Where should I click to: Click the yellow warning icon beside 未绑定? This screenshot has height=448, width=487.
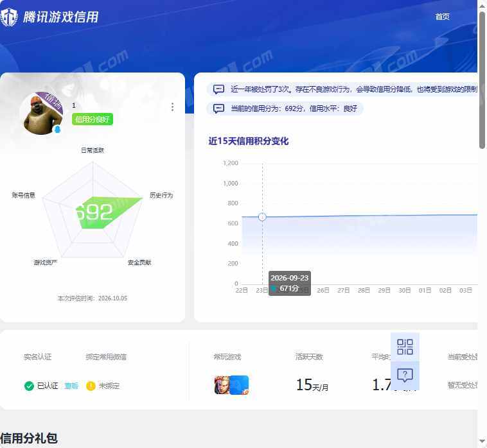(91, 386)
